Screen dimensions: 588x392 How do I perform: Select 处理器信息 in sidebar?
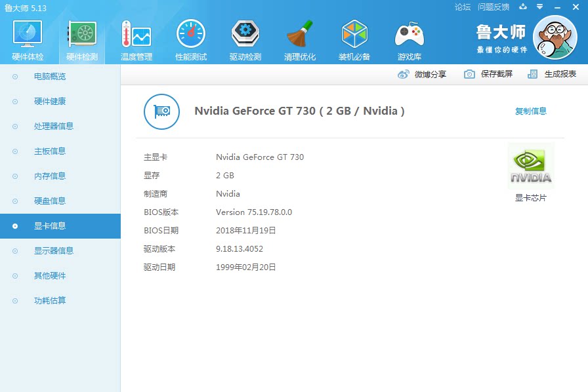60,127
